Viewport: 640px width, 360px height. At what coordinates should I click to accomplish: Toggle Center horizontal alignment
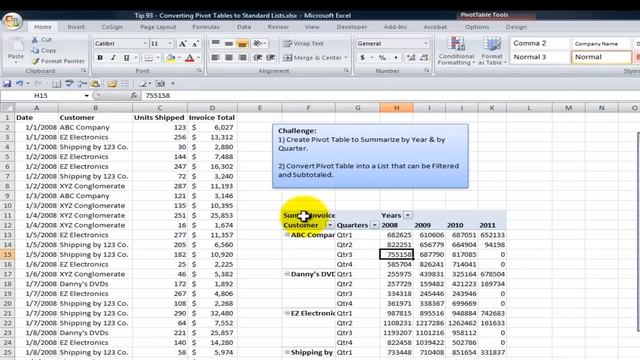[229, 58]
